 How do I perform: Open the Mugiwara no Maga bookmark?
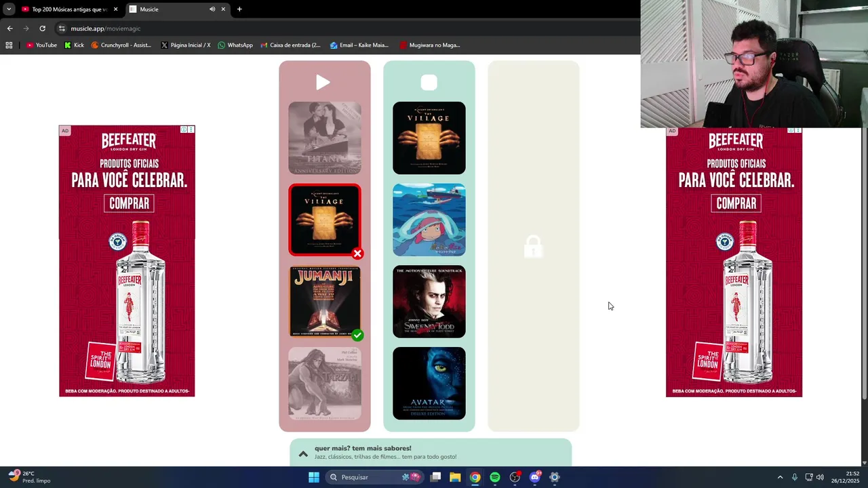click(x=429, y=45)
